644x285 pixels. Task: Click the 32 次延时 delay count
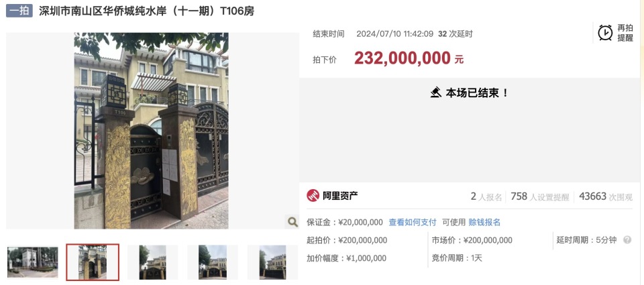point(455,34)
